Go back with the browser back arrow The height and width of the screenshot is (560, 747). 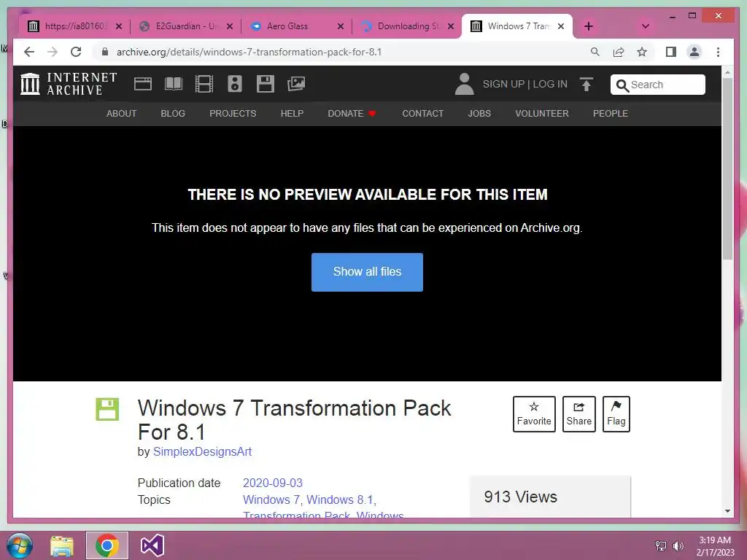click(x=29, y=52)
